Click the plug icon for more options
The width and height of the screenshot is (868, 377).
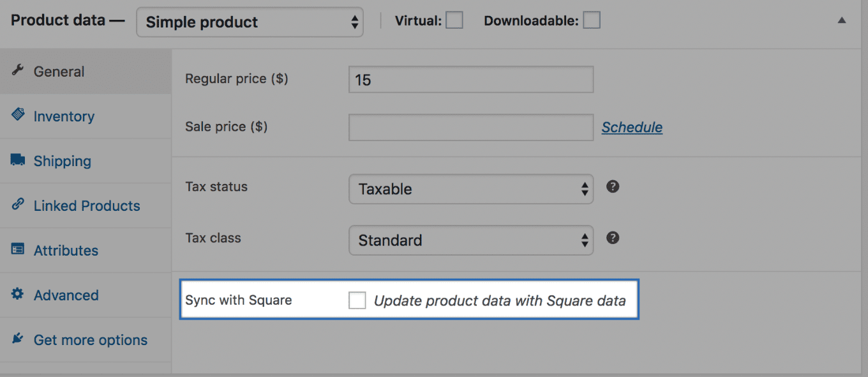(18, 339)
